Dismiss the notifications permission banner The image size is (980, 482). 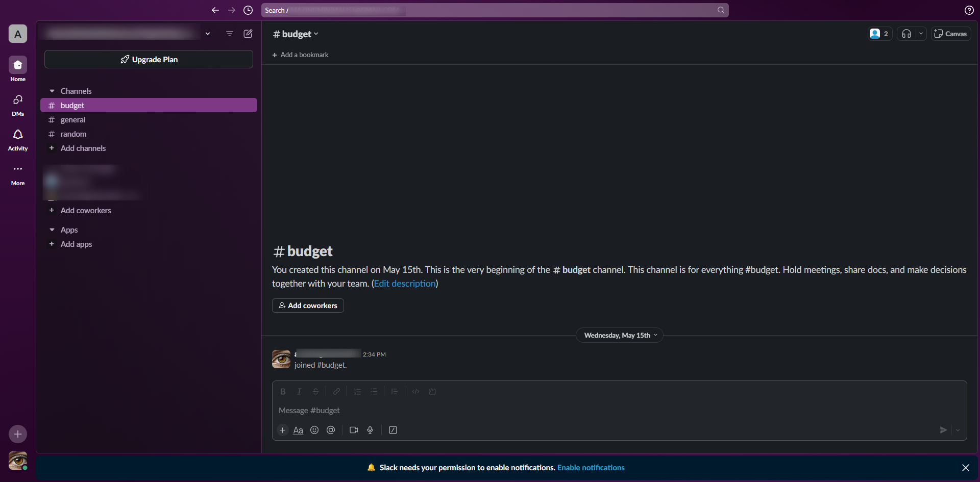(x=966, y=468)
